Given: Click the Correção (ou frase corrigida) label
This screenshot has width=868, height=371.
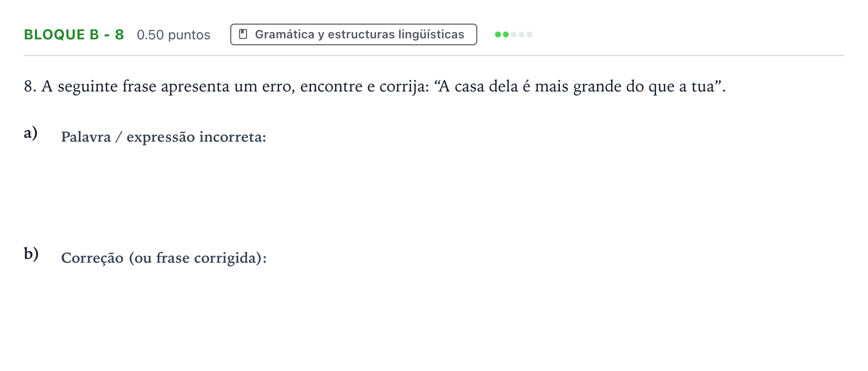Looking at the screenshot, I should (x=164, y=258).
